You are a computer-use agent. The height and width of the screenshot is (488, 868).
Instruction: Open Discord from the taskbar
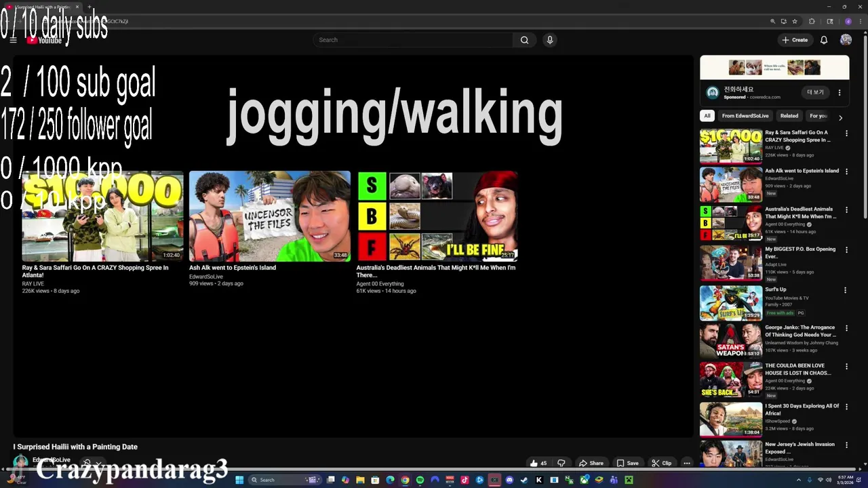[509, 480]
